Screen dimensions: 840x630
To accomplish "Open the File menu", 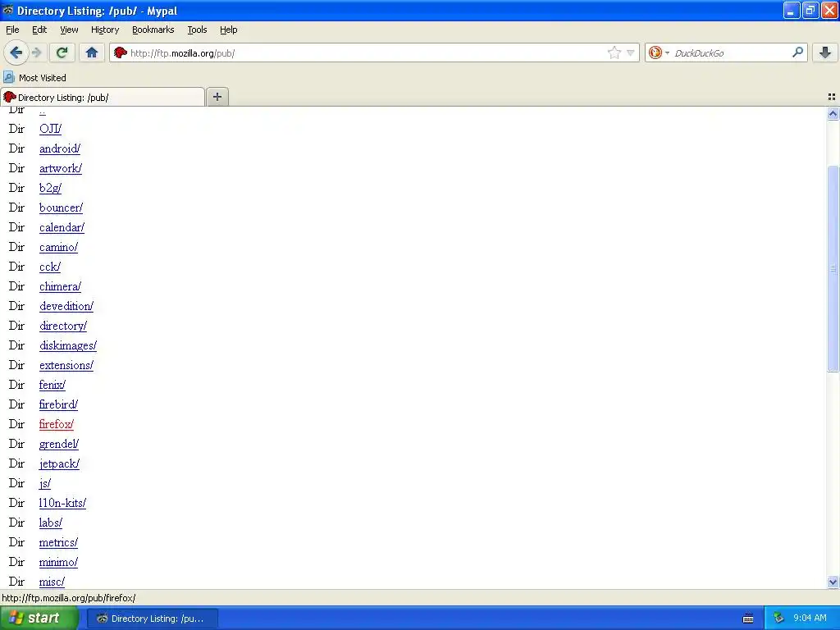I will point(12,30).
